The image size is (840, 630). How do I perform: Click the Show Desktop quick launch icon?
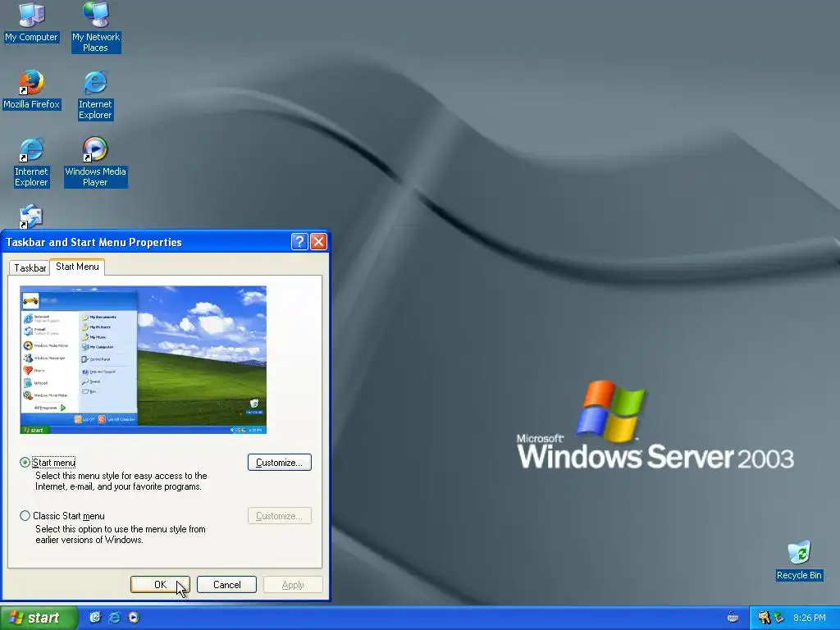pos(95,617)
